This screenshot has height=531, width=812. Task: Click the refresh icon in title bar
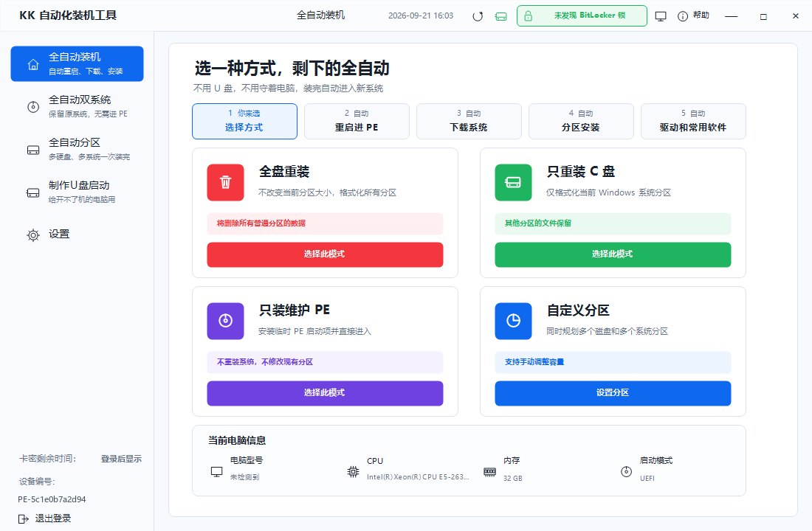click(478, 16)
